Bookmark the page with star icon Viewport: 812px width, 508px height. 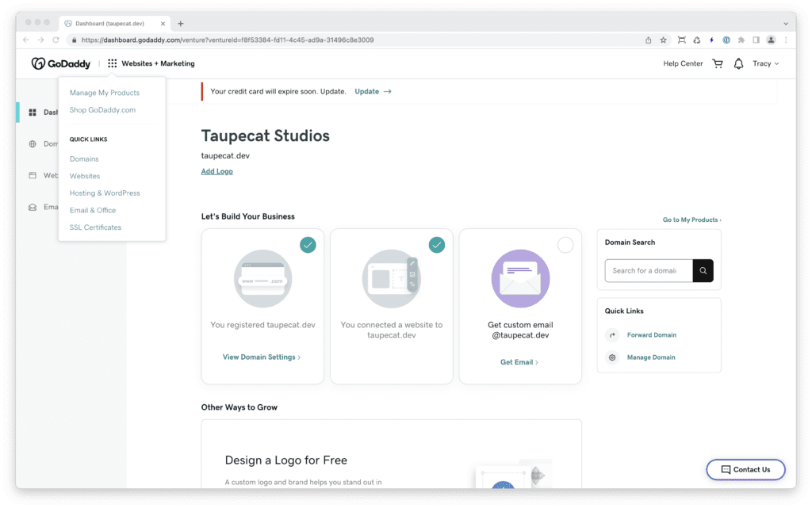[x=664, y=40]
